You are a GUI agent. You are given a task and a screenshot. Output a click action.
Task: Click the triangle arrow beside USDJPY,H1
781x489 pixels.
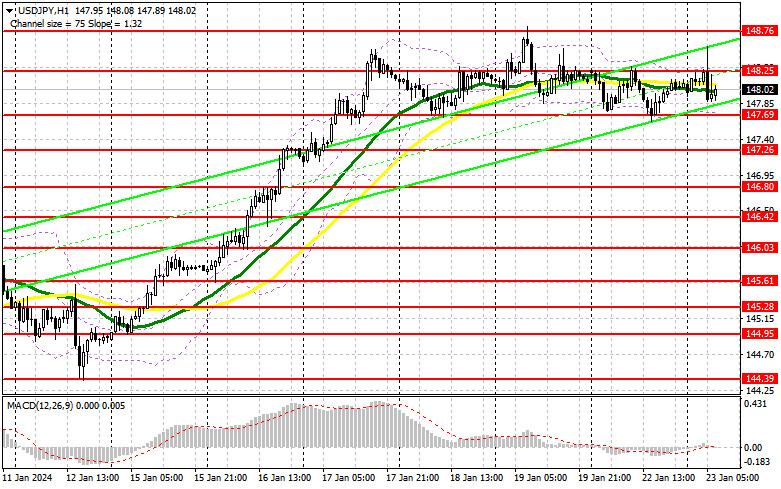pos(10,10)
